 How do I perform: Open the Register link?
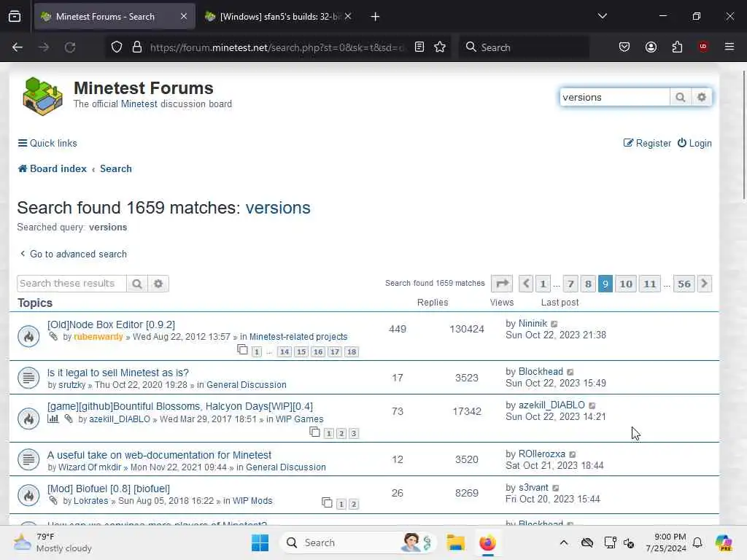[x=648, y=144]
